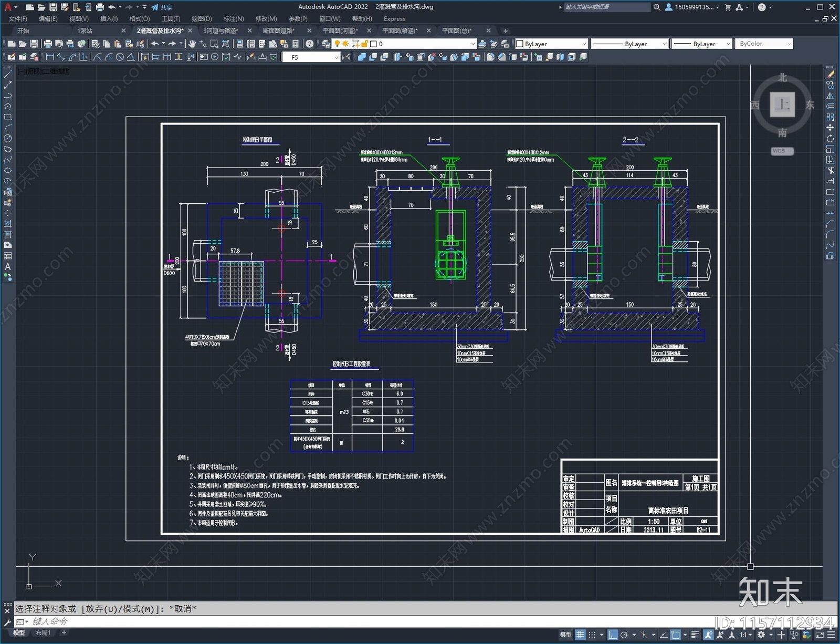Open the Express menu

pos(395,19)
